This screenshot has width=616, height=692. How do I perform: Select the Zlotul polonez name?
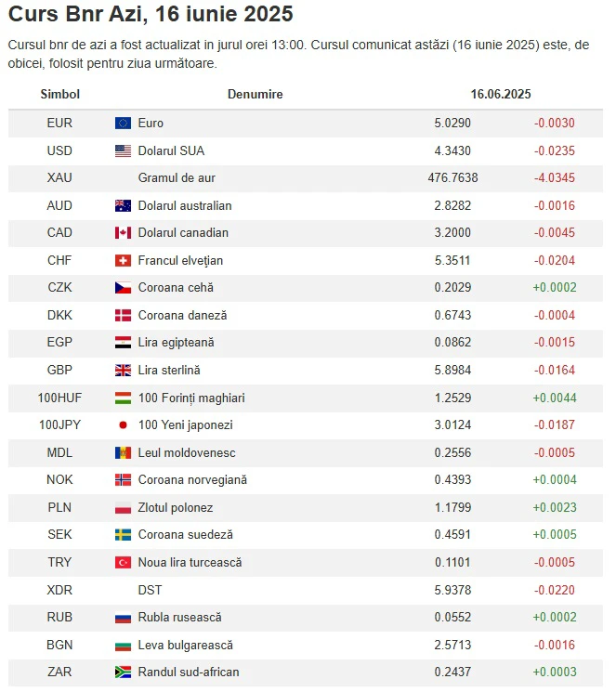[176, 507]
